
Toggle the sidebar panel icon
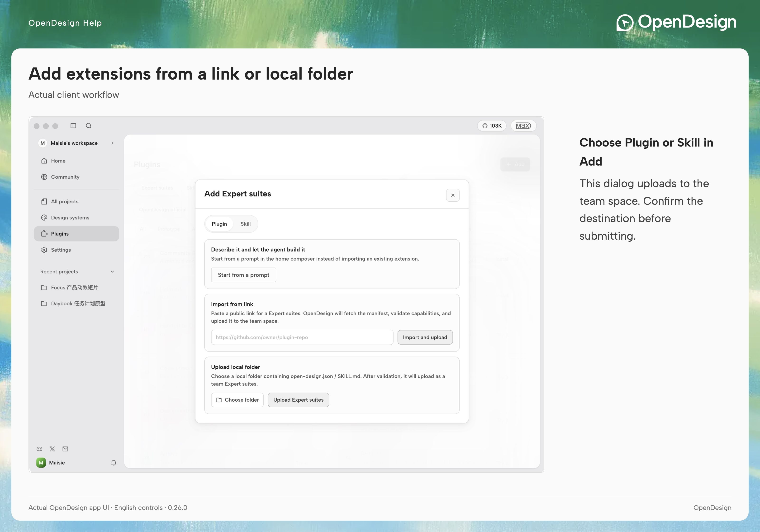pos(73,126)
